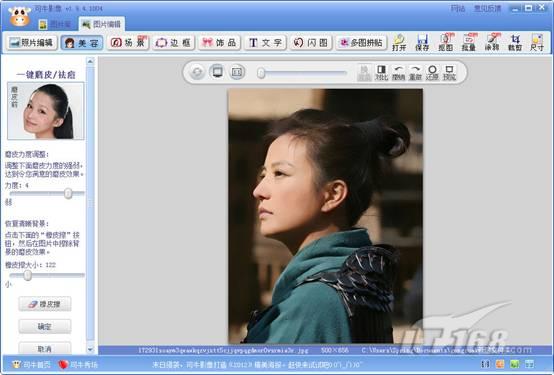Click the 取消 cancel button
This screenshot has height=375, width=554.
pos(45,348)
